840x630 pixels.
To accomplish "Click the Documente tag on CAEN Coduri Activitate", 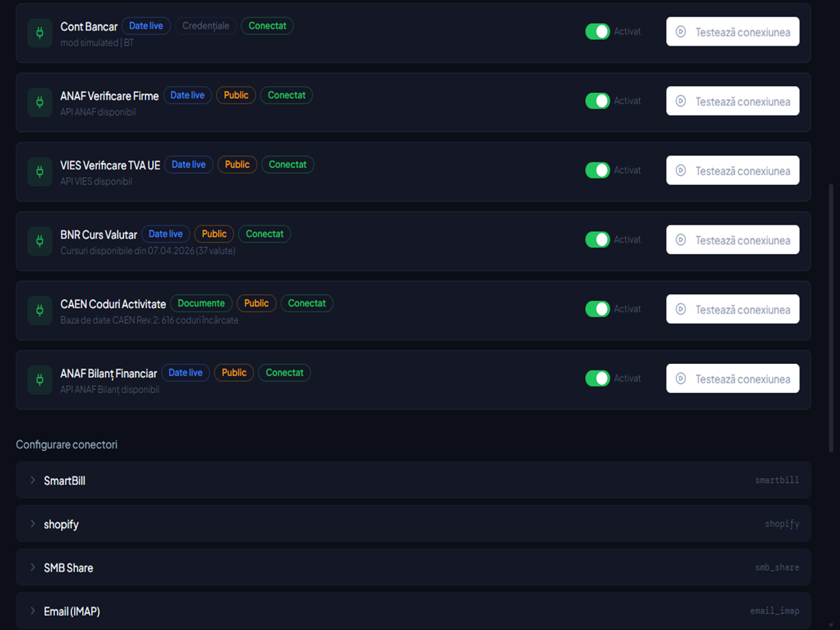I will (201, 303).
